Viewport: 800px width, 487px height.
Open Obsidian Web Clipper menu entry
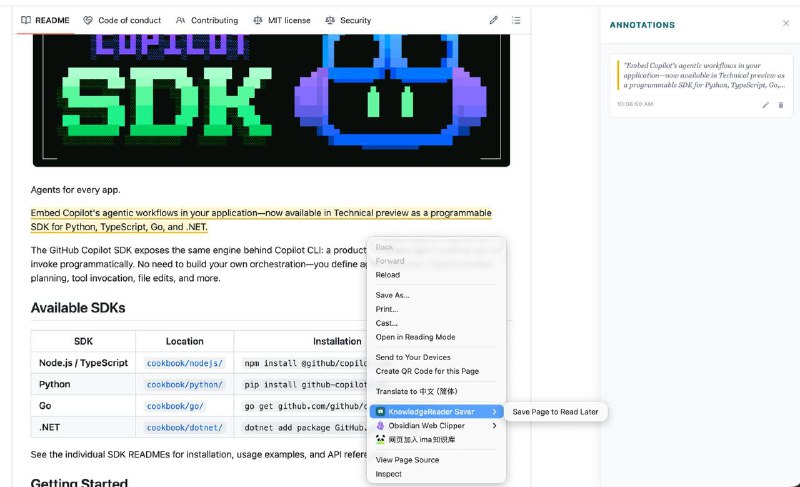click(x=436, y=425)
